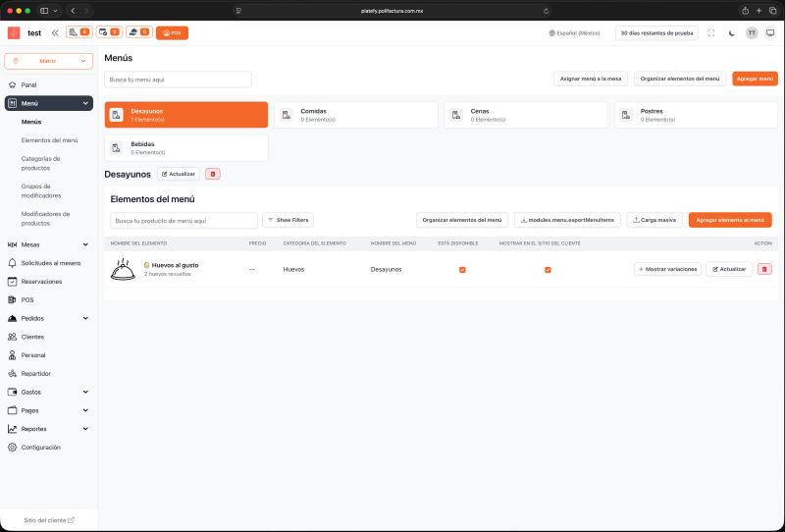Click the Huevos al gusto dish image
This screenshot has height=532, width=785.
[124, 269]
